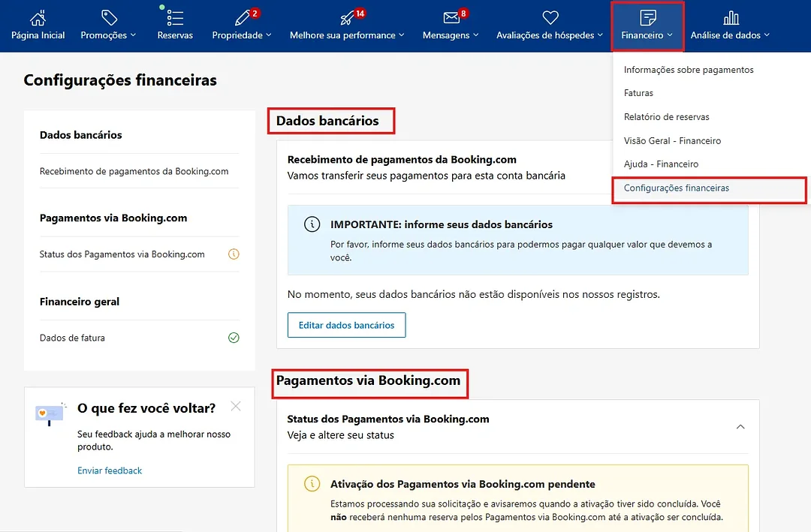Click the Análise de dados chart icon
This screenshot has height=532, width=811.
731,18
